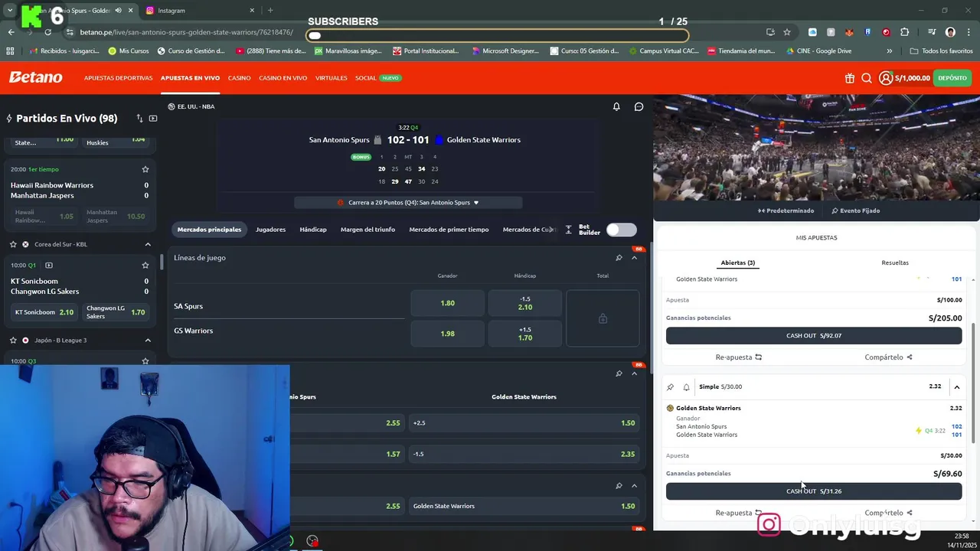Open the chat bubble icon above the scoreboard
This screenshot has width=980, height=551.
(x=639, y=106)
